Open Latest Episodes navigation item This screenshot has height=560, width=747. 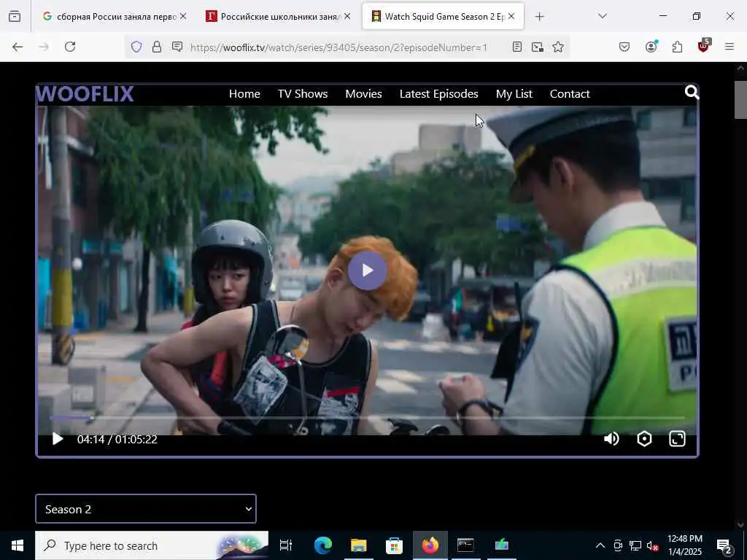pyautogui.click(x=438, y=94)
